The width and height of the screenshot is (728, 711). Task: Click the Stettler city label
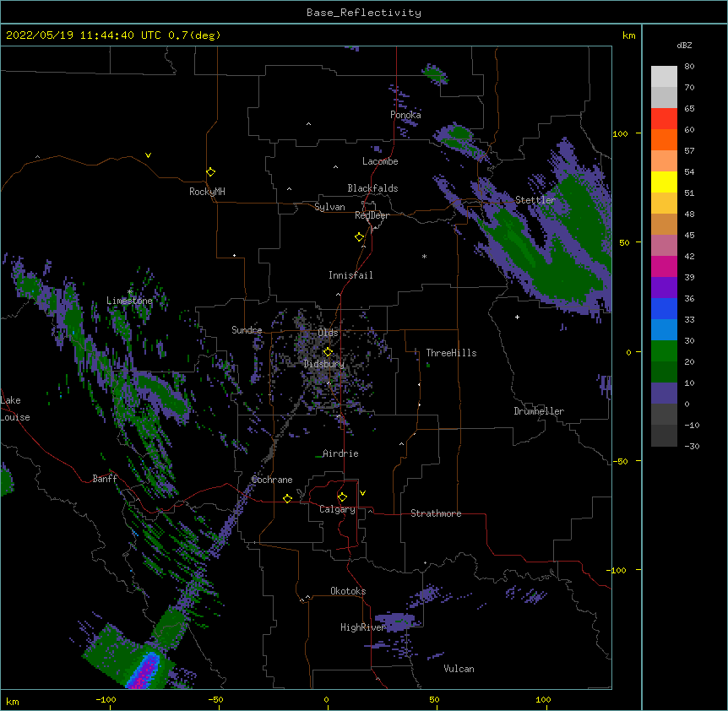click(535, 200)
